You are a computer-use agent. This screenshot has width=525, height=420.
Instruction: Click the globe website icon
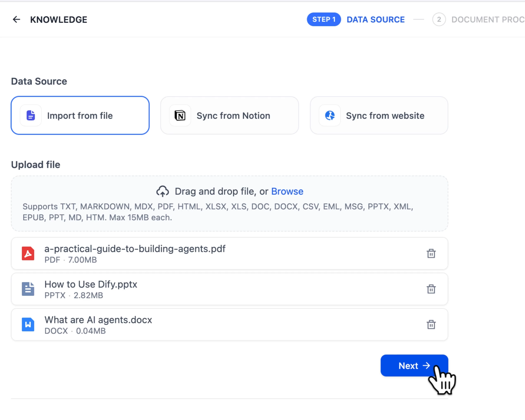[x=330, y=116]
